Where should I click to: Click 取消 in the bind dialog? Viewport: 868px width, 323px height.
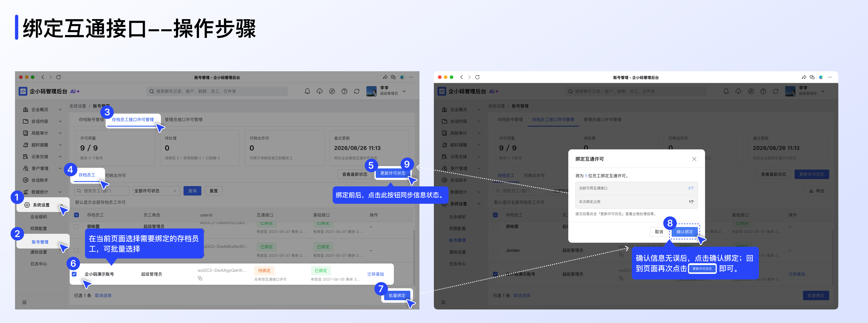coord(659,232)
